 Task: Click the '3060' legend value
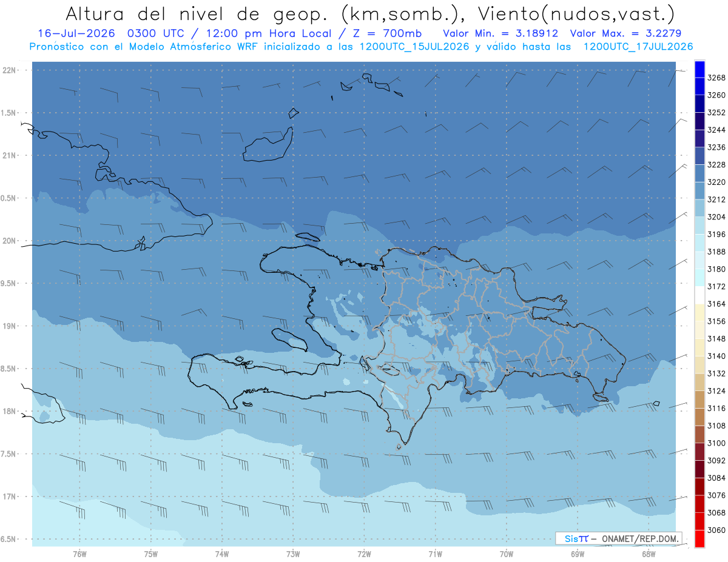pyautogui.click(x=716, y=530)
